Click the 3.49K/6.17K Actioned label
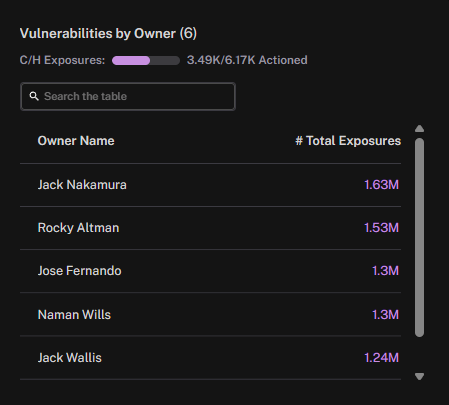The width and height of the screenshot is (449, 405). coord(247,60)
